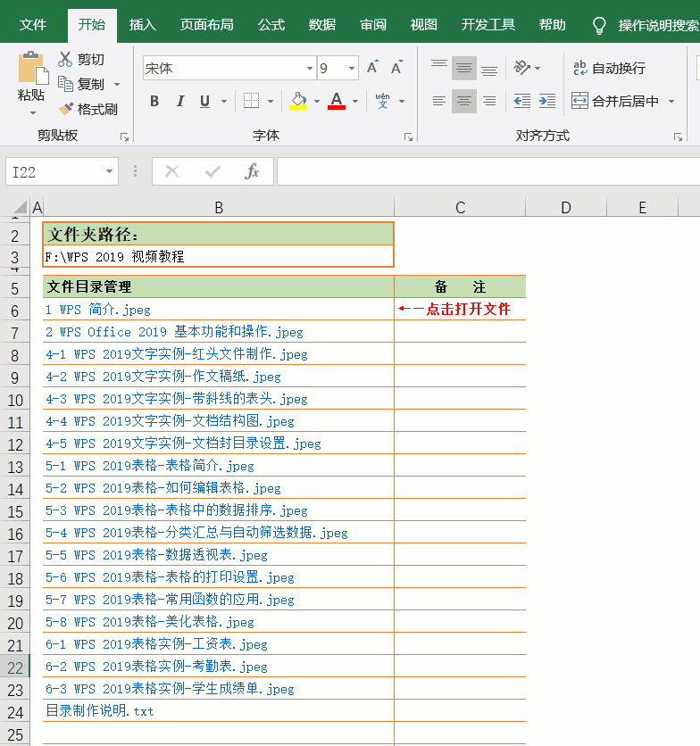Open link 6-3 学生成绩单.jpeg
The image size is (700, 746).
pos(170,689)
